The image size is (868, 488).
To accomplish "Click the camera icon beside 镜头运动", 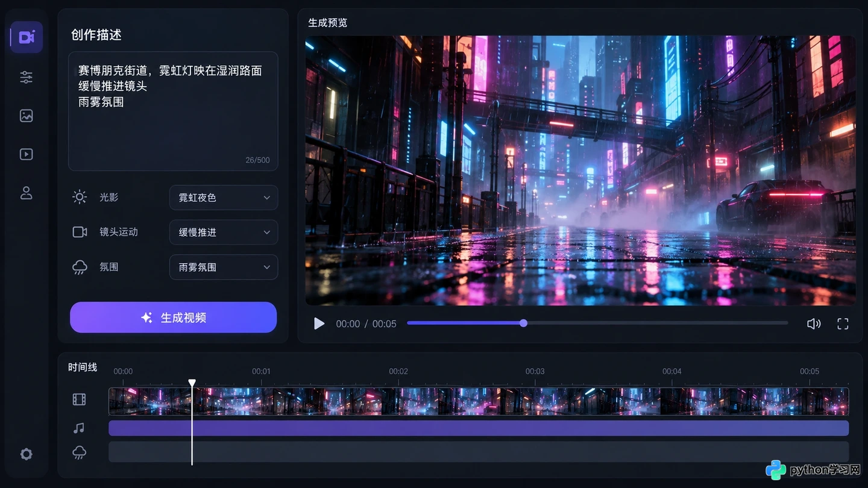I will [80, 232].
